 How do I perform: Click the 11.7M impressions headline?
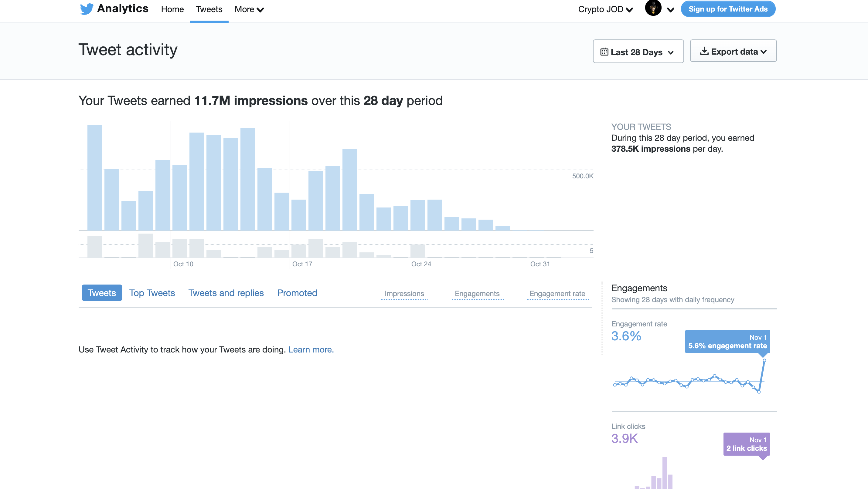(251, 101)
